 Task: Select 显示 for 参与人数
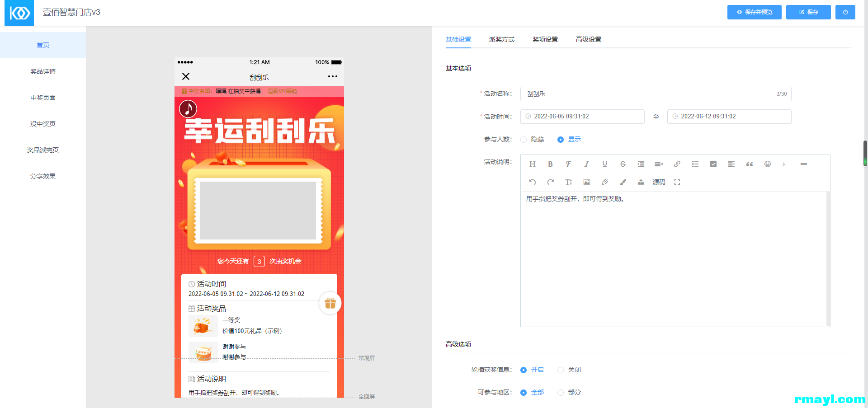pyautogui.click(x=569, y=139)
